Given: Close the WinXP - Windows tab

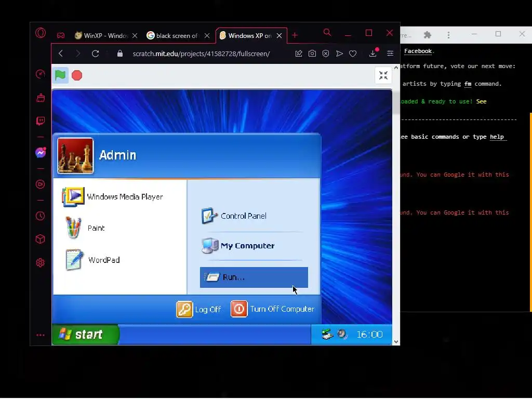Looking at the screenshot, I should pos(135,36).
